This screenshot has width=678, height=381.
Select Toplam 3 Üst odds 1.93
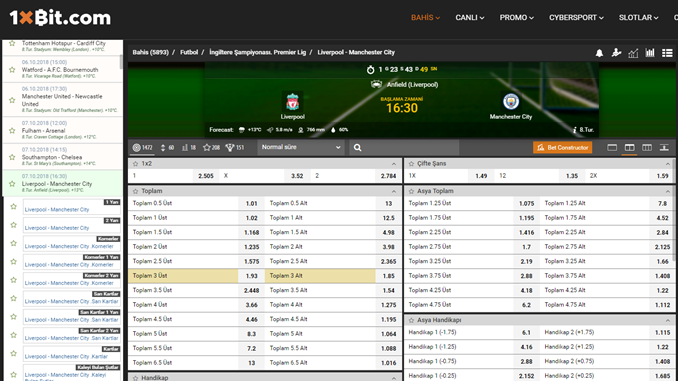coord(251,276)
